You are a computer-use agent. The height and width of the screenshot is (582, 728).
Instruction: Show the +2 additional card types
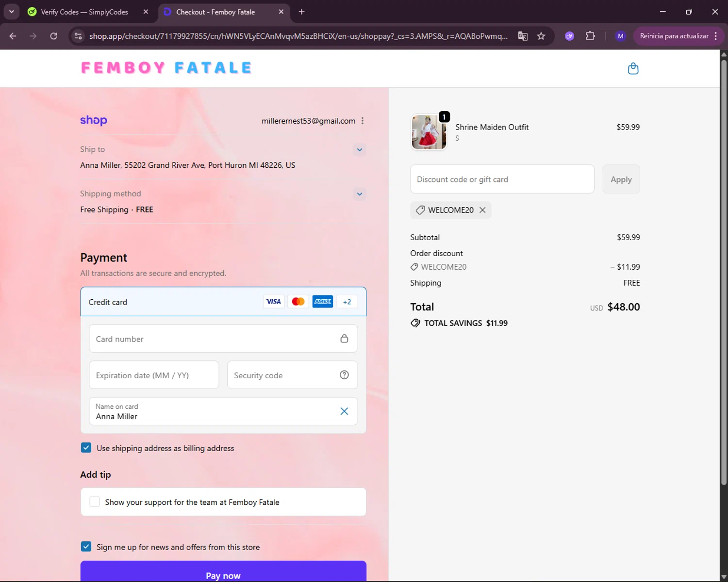347,302
